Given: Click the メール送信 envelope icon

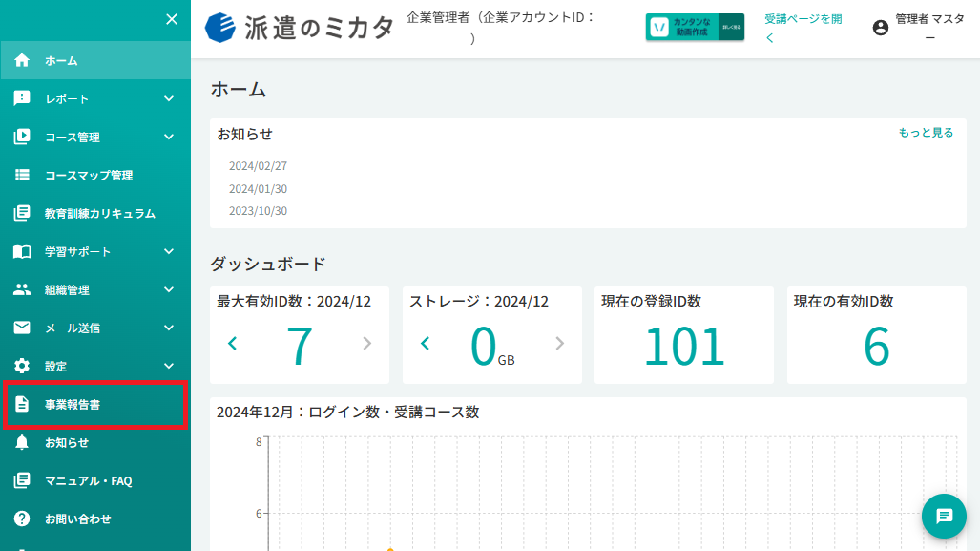Looking at the screenshot, I should [22, 328].
